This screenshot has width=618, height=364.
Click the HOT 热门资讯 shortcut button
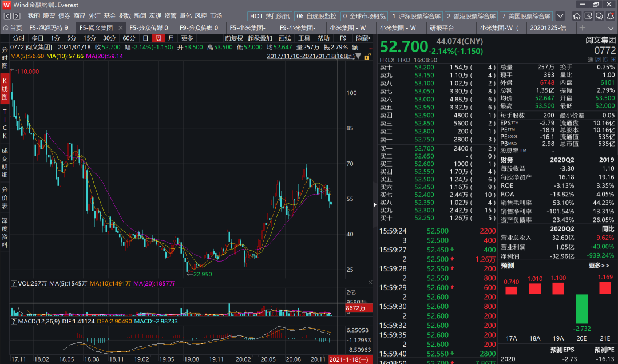point(270,16)
